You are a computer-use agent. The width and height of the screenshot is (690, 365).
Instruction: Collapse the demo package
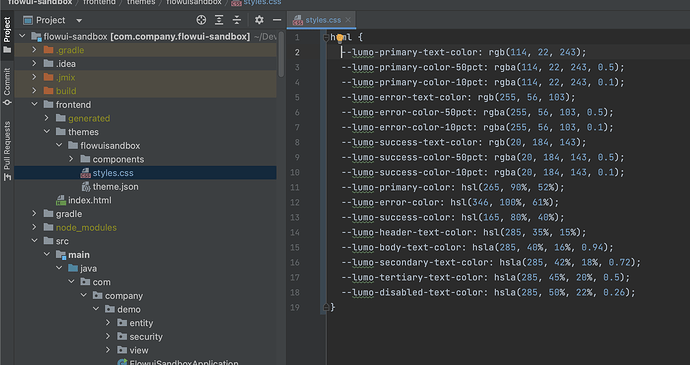pyautogui.click(x=96, y=310)
